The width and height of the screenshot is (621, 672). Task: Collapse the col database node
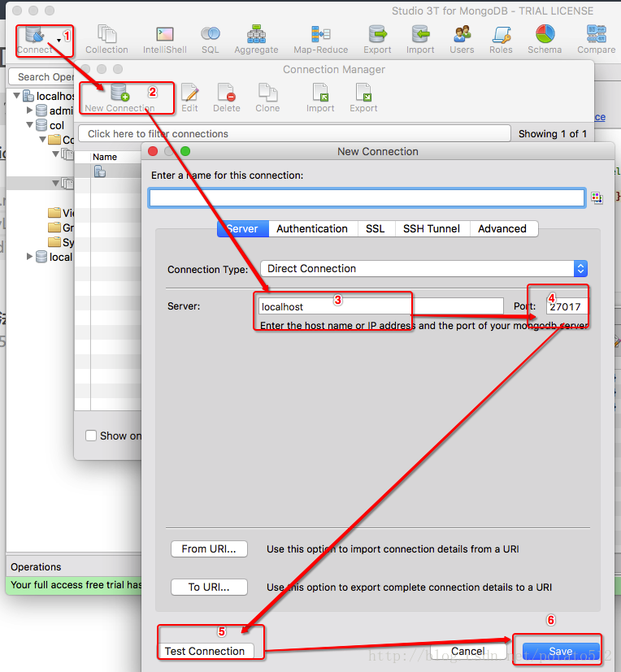(x=29, y=124)
